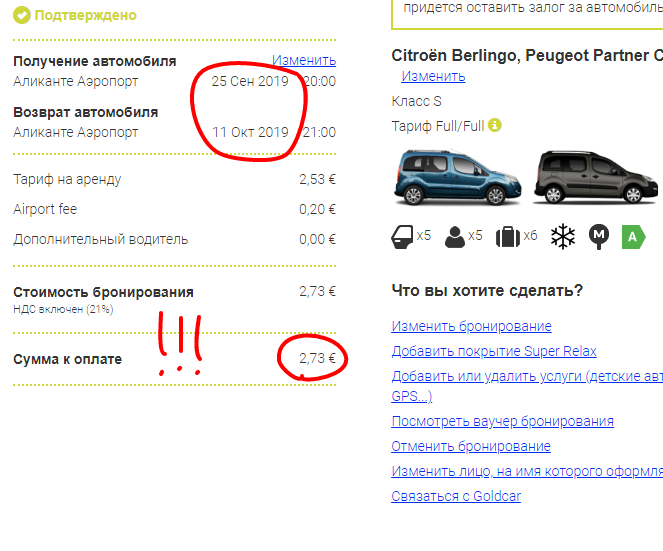Open Изменить бронирование link
Screen dimensions: 663x551
coord(471,326)
